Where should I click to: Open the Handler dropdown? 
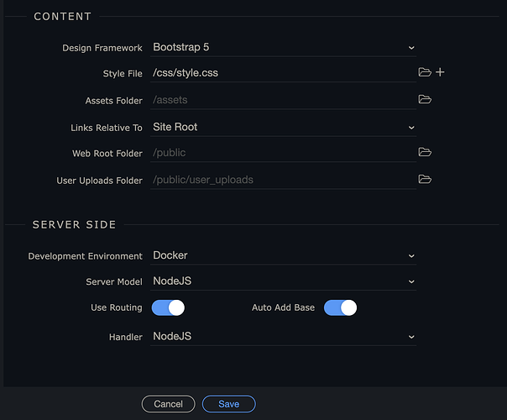[283, 337]
